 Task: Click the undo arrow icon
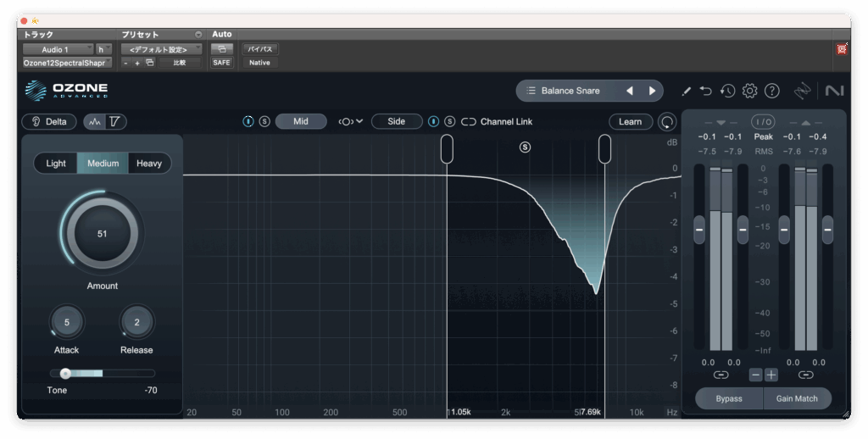tap(706, 91)
